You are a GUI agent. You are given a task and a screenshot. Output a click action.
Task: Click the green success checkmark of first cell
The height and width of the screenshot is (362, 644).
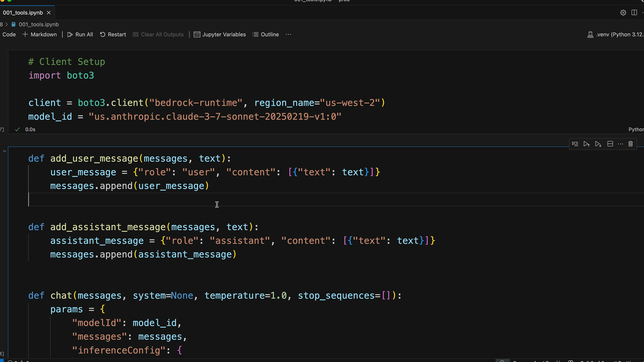[17, 129]
